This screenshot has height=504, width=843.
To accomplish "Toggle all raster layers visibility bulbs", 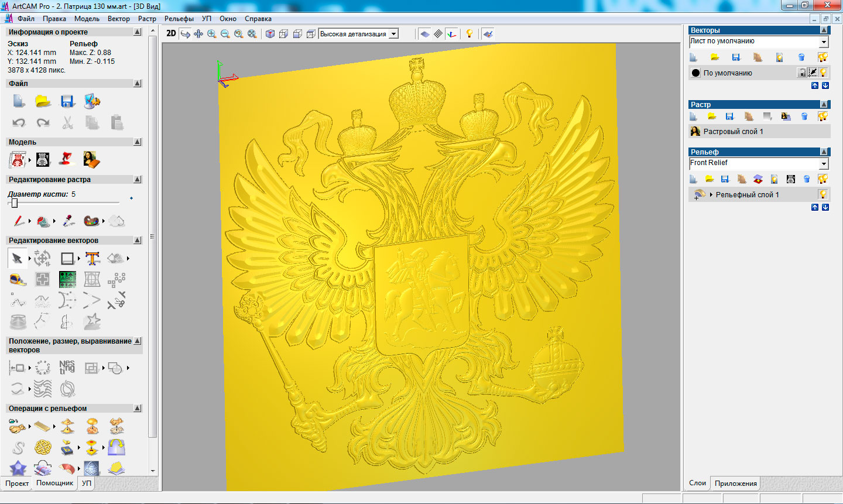I will click(823, 116).
